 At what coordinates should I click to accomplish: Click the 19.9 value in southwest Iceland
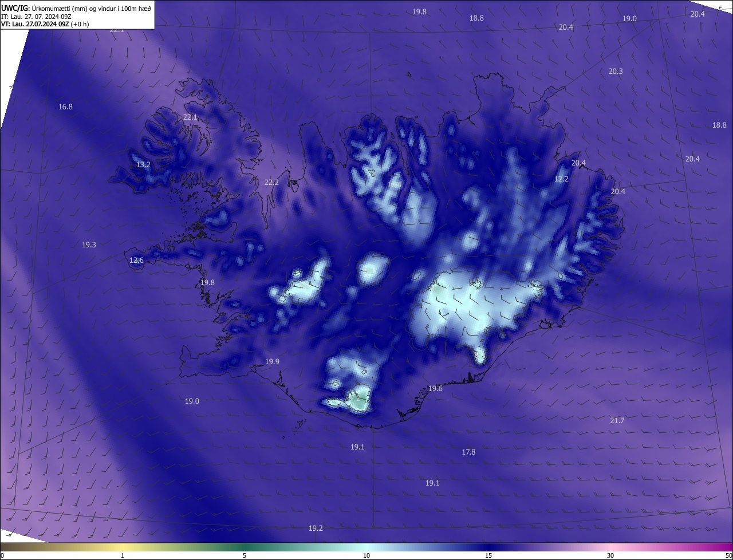272,362
